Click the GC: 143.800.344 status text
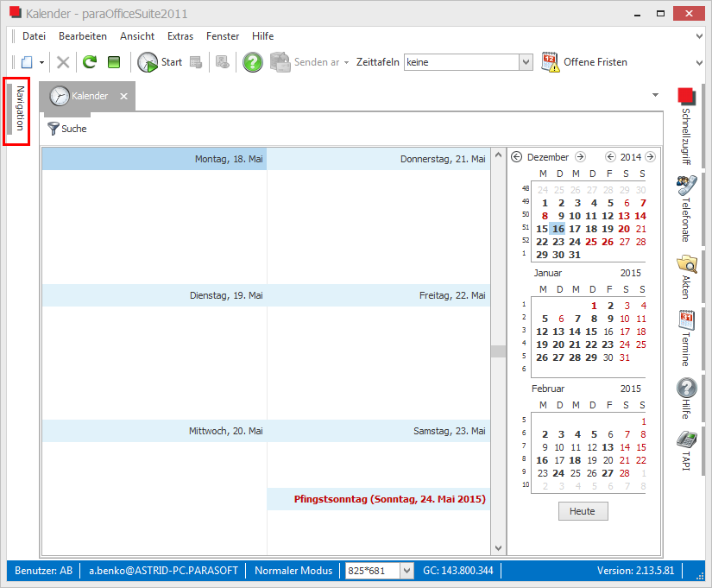Viewport: 712px width, 588px height. [x=457, y=570]
